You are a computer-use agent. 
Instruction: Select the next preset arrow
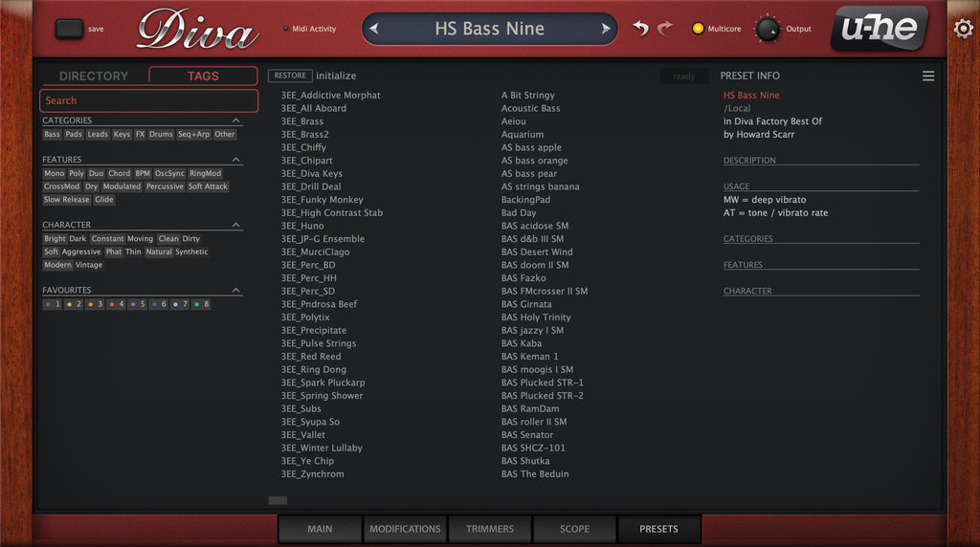pyautogui.click(x=605, y=29)
